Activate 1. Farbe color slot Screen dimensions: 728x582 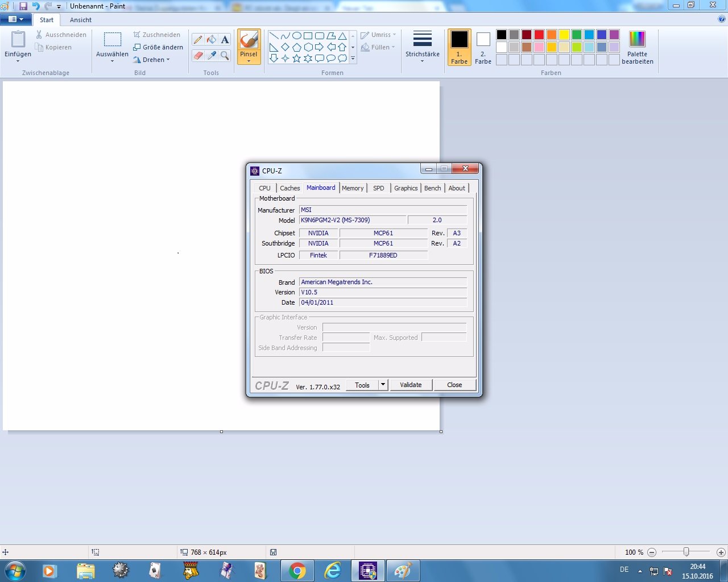click(459, 47)
